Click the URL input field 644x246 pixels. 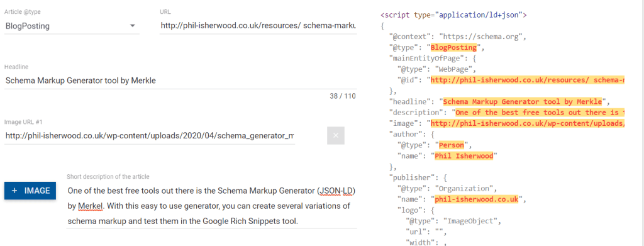click(258, 26)
